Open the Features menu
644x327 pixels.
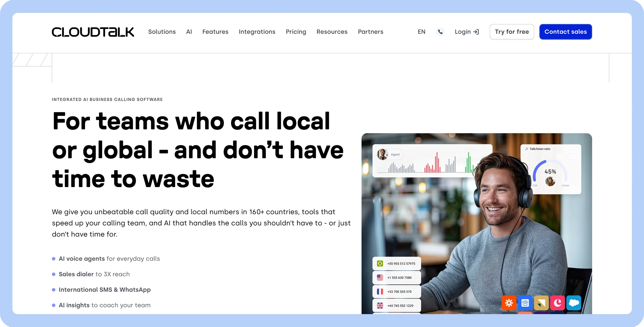click(x=215, y=32)
